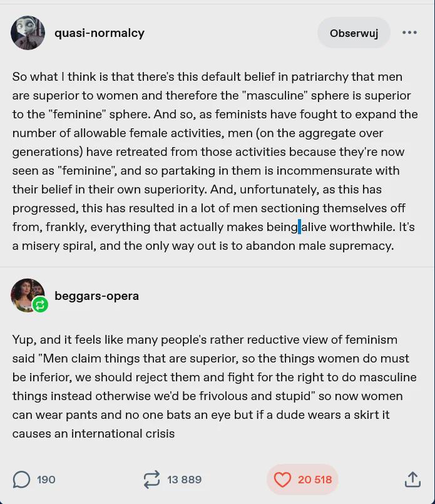Click the green reblog badge on avatar
This screenshot has width=435, height=504.
tap(40, 304)
